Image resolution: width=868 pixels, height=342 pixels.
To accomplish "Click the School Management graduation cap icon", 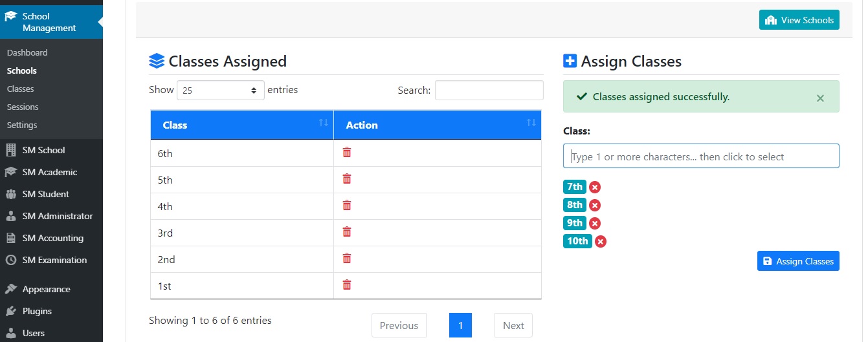I will [x=10, y=17].
